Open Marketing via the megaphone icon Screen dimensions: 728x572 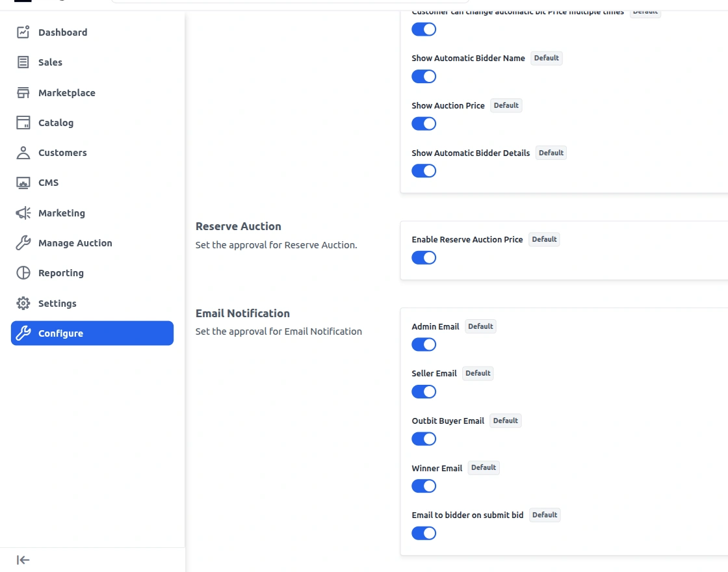(x=22, y=213)
